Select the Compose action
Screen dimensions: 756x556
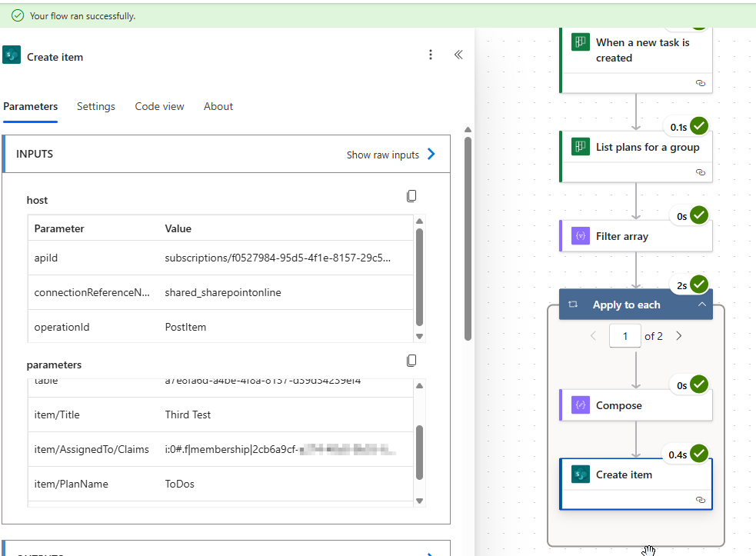pos(636,405)
